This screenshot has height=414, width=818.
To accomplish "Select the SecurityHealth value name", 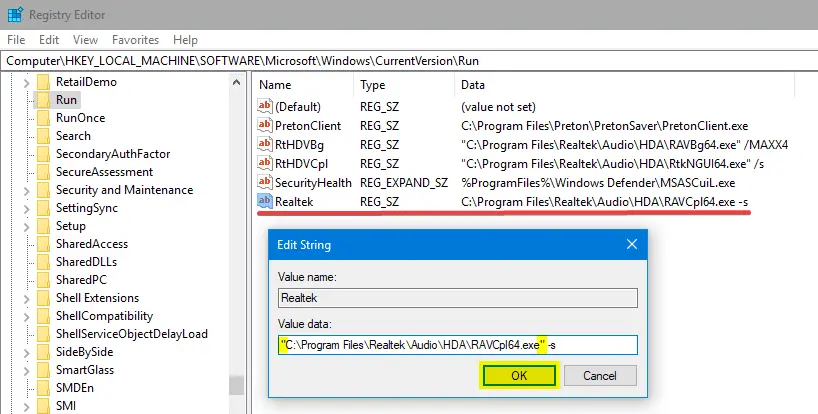I will [313, 182].
